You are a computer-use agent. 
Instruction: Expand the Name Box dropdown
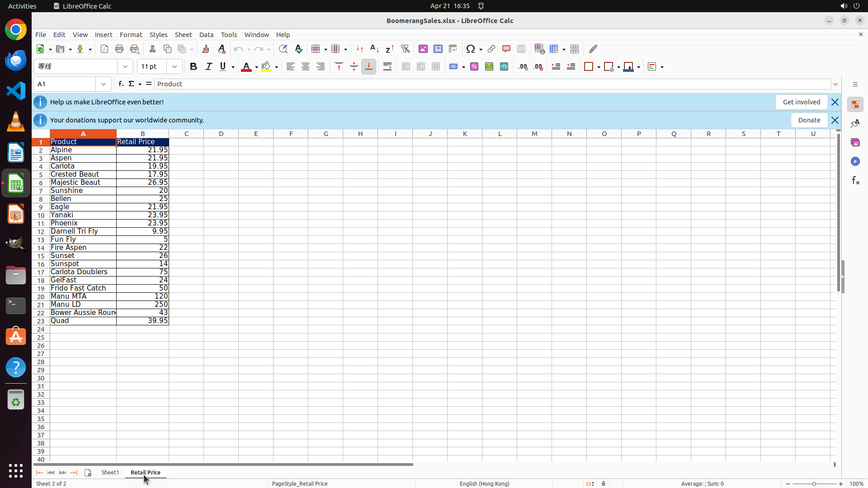pyautogui.click(x=104, y=84)
